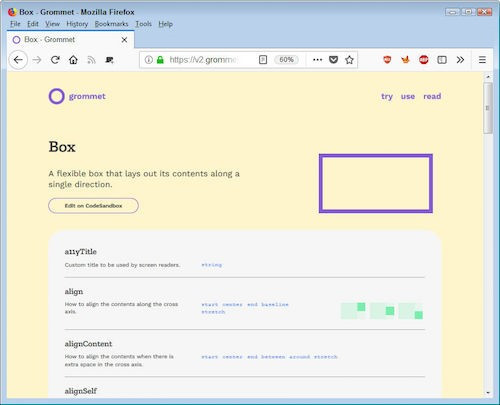Click the scroll up arrow of scrollbar

(x=488, y=77)
